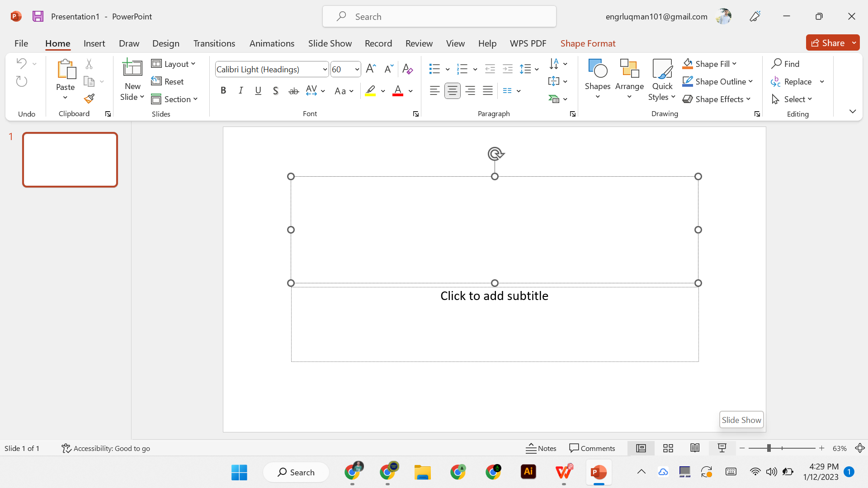Open the Arrange button menu
This screenshot has height=488, width=868.
click(x=629, y=79)
